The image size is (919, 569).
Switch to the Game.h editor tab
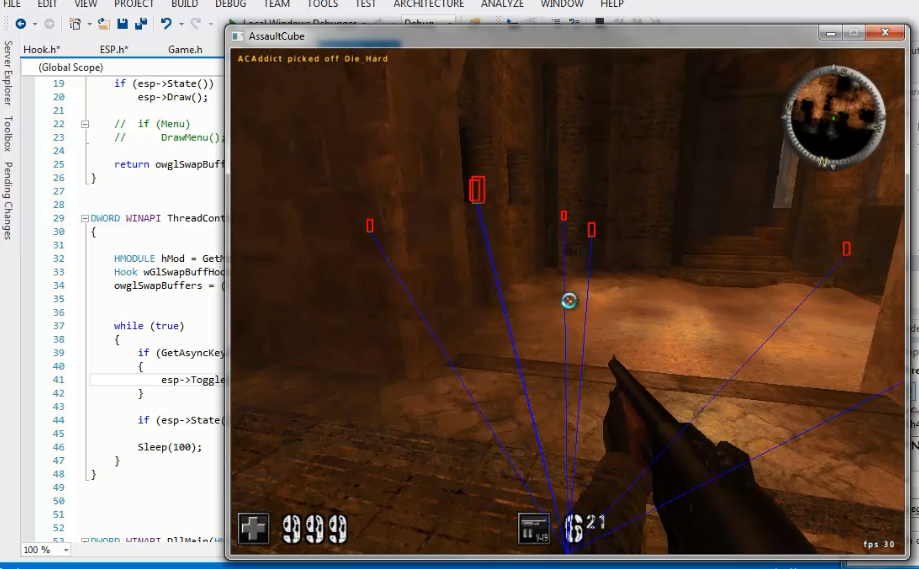click(185, 49)
